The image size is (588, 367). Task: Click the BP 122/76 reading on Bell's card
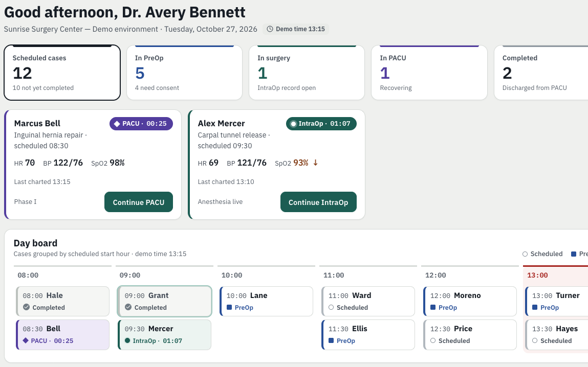tap(63, 163)
